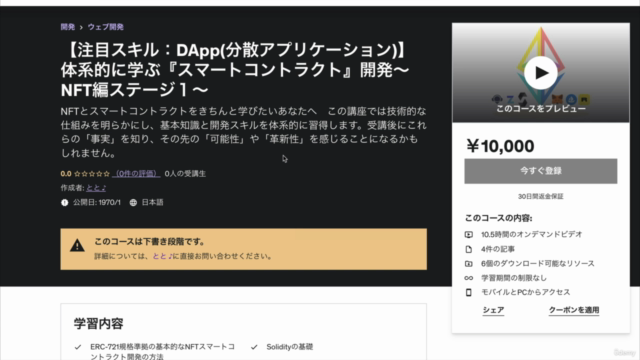Click the Solidityの基礎 learning item
This screenshot has height=360, width=640.
[289, 347]
